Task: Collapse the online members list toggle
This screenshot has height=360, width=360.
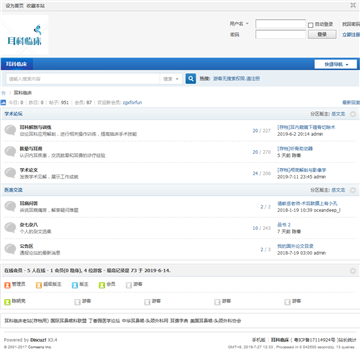Action: 353,271
